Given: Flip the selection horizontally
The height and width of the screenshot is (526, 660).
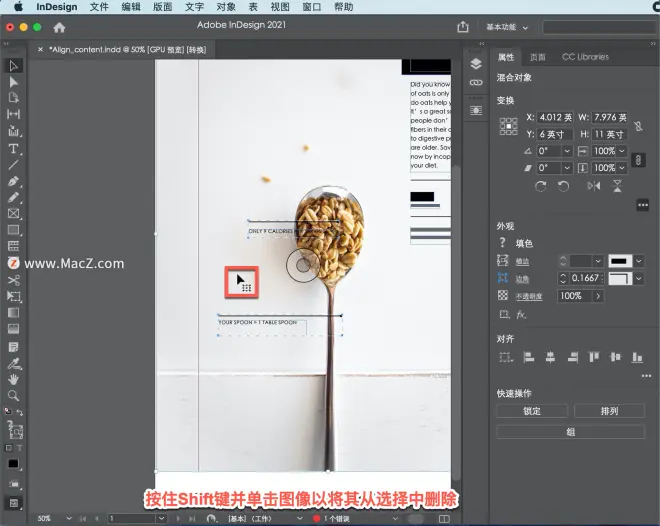Looking at the screenshot, I should tap(594, 186).
